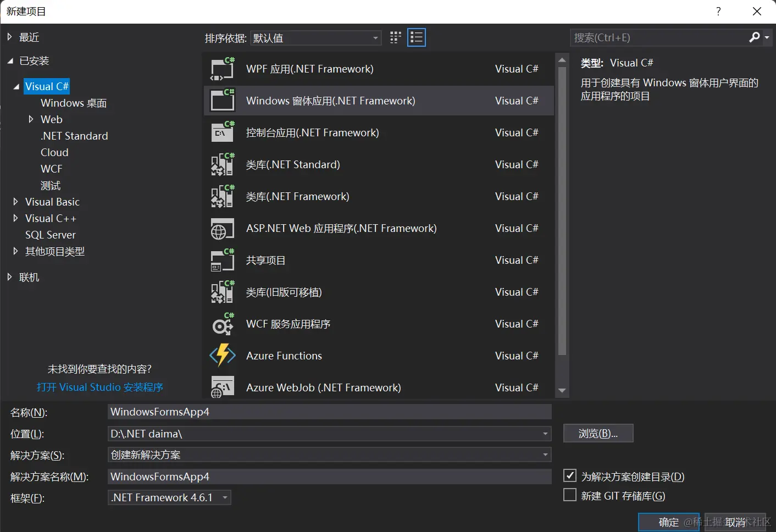Select .NET Standard in the tree
This screenshot has width=776, height=532.
74,136
